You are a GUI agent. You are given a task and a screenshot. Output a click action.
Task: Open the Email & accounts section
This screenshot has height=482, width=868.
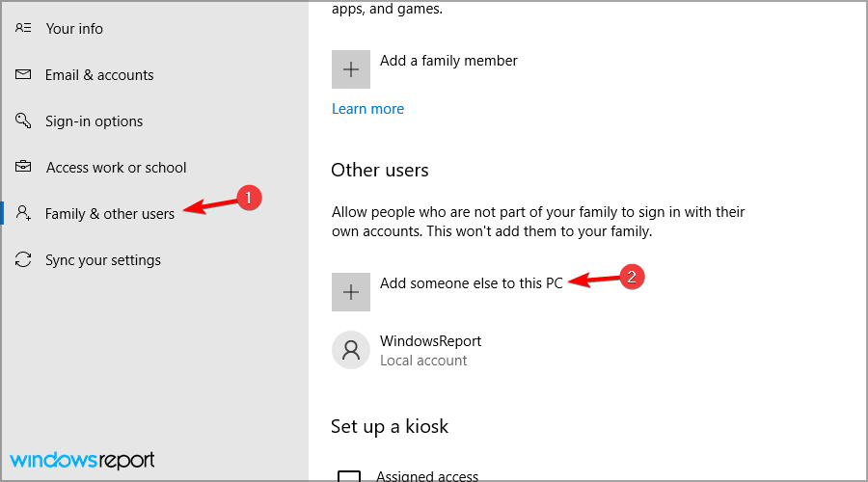(99, 74)
